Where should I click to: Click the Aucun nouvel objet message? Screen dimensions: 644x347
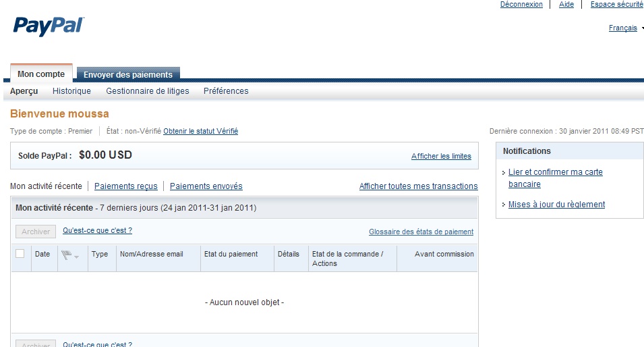pos(244,302)
